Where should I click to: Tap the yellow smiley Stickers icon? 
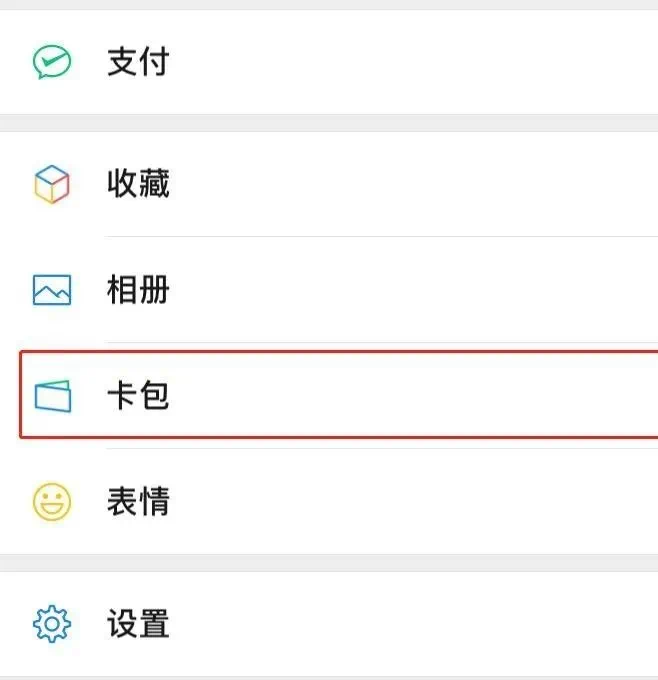51,502
